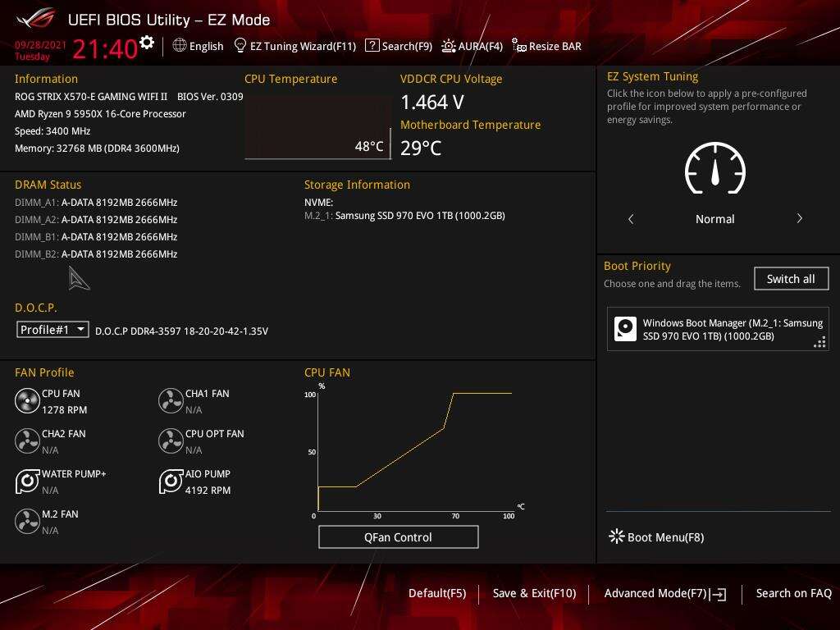Click the EZ System Tuning gauge icon
The width and height of the screenshot is (840, 630).
(x=714, y=169)
